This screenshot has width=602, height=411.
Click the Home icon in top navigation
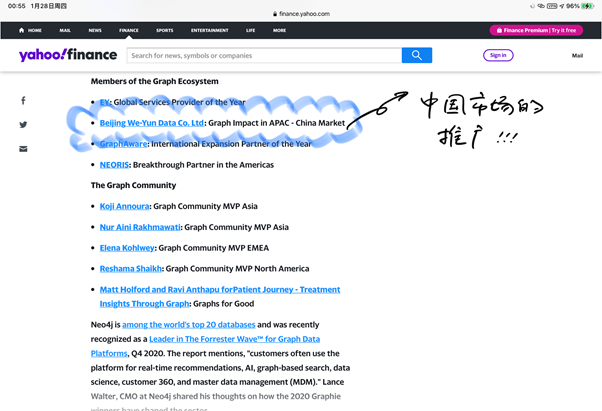pyautogui.click(x=22, y=30)
